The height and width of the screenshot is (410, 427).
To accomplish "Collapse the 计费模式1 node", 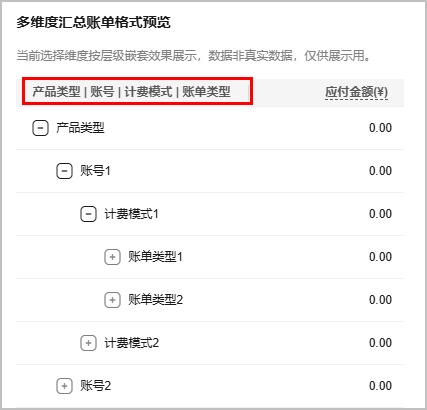I will [88, 214].
